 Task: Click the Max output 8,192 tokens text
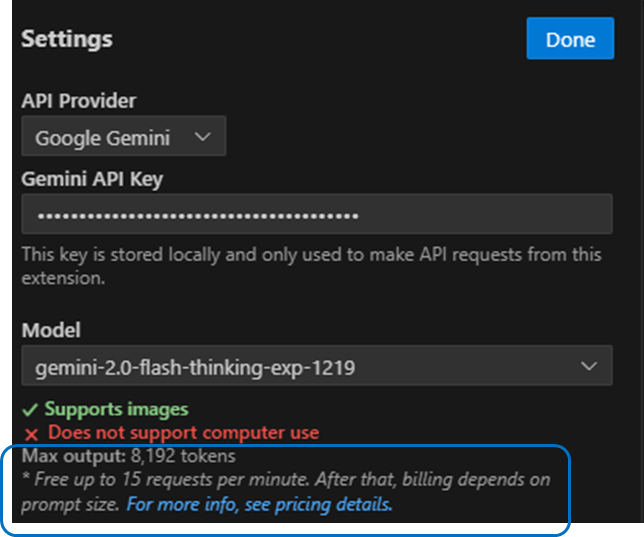tap(128, 456)
